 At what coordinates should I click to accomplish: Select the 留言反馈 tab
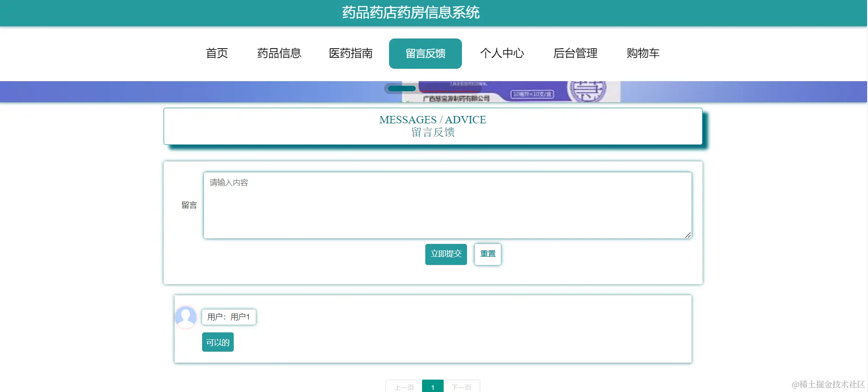coord(425,54)
